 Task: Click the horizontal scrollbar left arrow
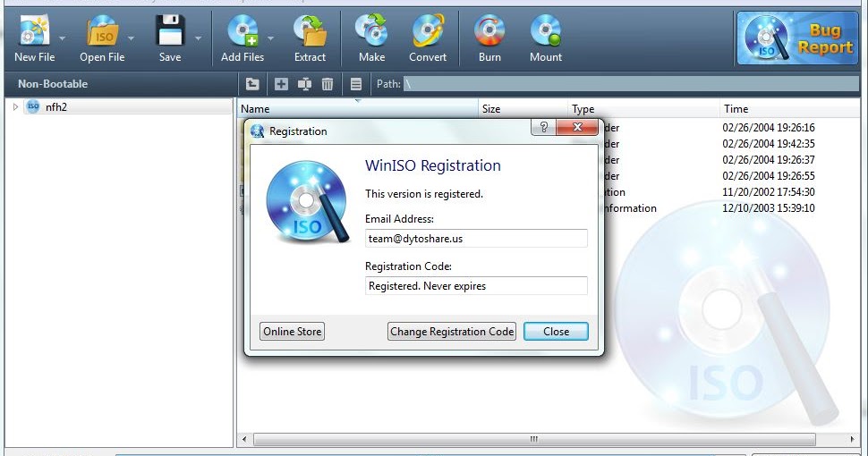pos(244,439)
